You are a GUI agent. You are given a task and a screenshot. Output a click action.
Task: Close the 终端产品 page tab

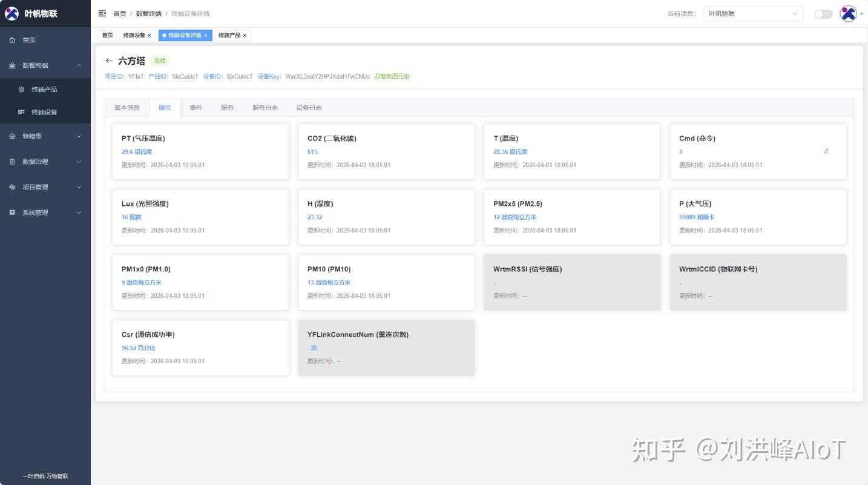pyautogui.click(x=245, y=36)
